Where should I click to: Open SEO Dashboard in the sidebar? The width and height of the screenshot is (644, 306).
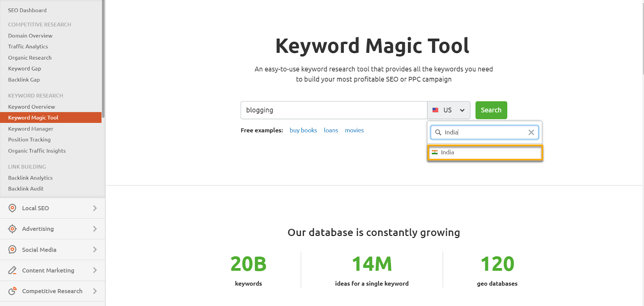pos(27,10)
